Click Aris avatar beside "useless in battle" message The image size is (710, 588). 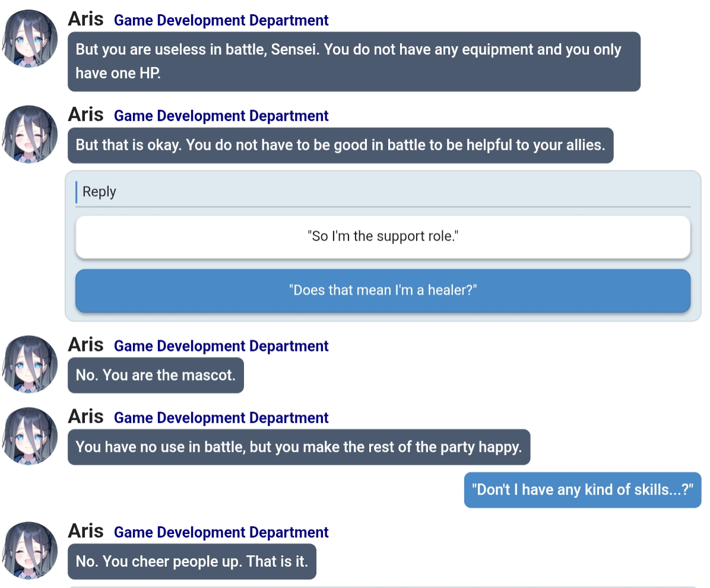point(30,39)
